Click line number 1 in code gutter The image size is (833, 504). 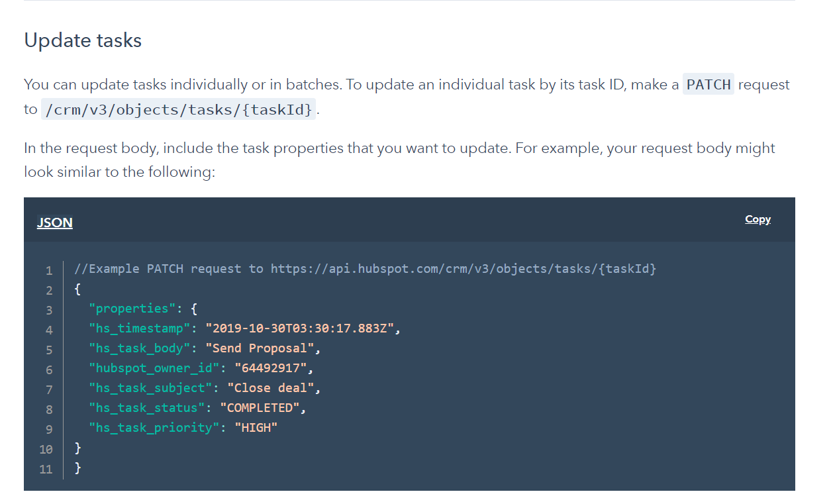[48, 270]
